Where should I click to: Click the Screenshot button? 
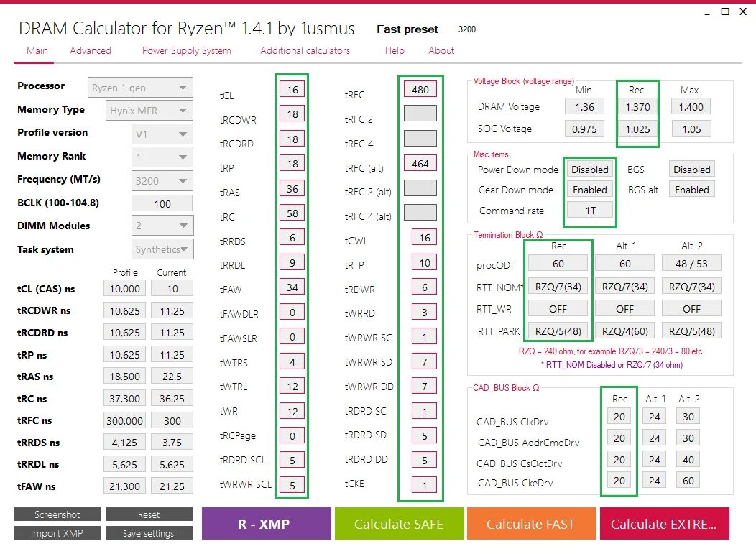(x=57, y=514)
